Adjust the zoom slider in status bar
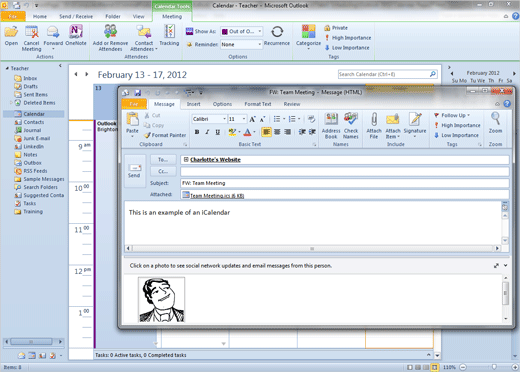Viewport: 520px width, 372px height. click(x=494, y=367)
